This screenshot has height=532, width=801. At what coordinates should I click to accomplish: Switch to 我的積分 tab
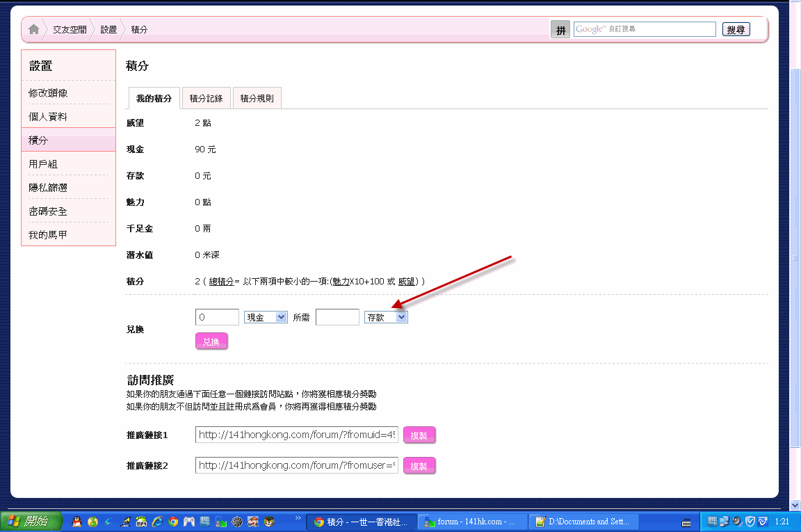point(154,98)
